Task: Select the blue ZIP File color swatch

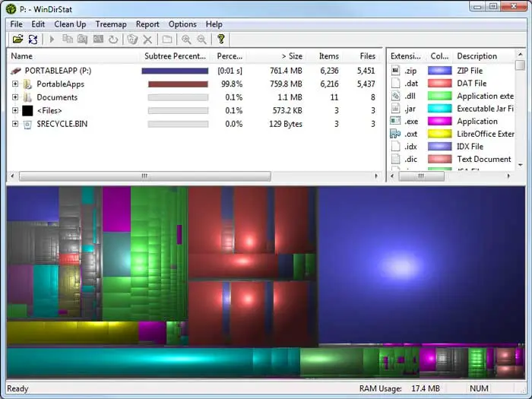Action: tap(439, 71)
